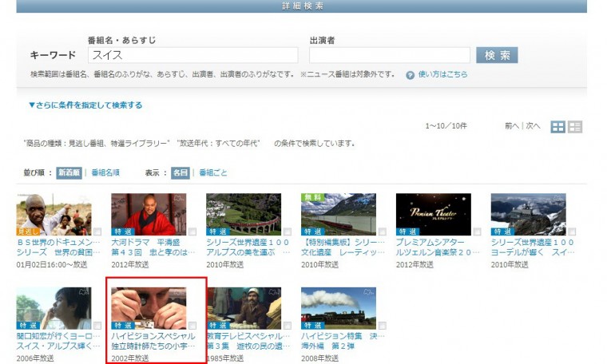Focus the 出演者 performer input field
Viewport: 607px width, 364px height.
(389, 55)
